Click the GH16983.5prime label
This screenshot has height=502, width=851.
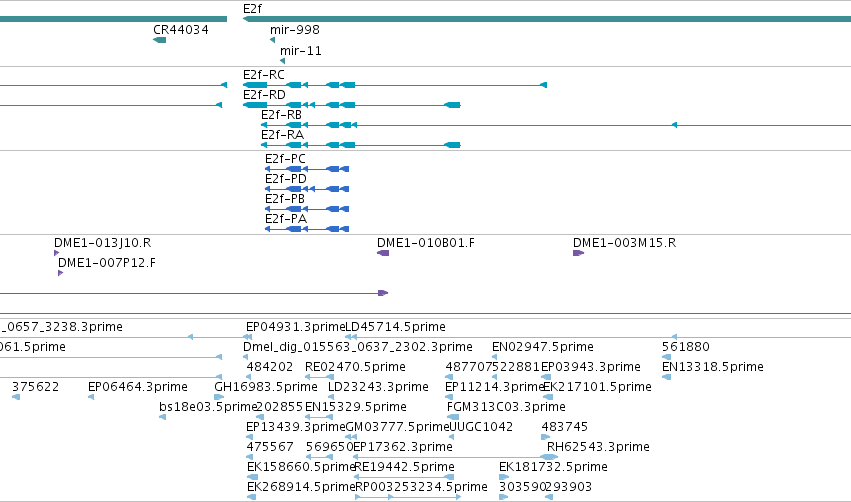[x=266, y=387]
